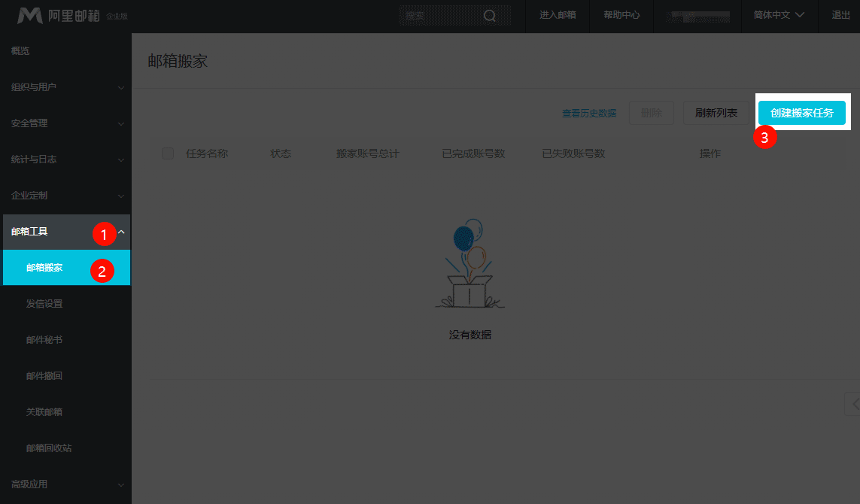Check the select-all checkbox in task list
The image size is (860, 504).
(x=167, y=153)
